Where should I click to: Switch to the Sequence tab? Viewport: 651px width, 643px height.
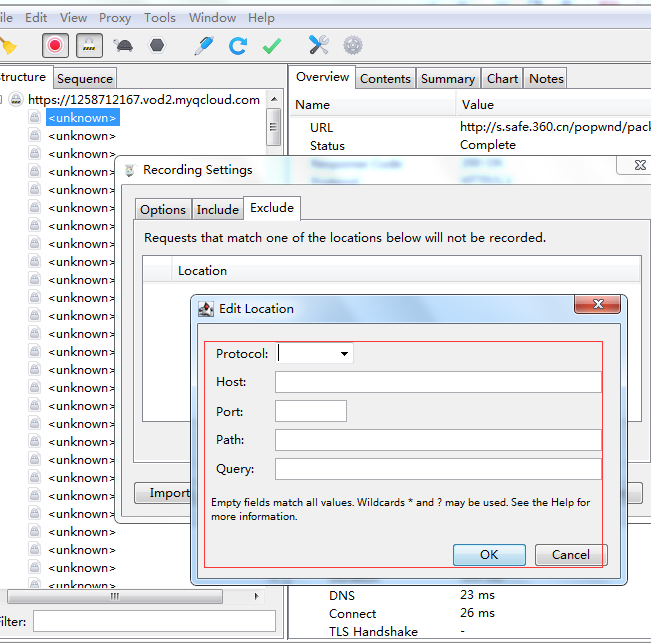[85, 78]
